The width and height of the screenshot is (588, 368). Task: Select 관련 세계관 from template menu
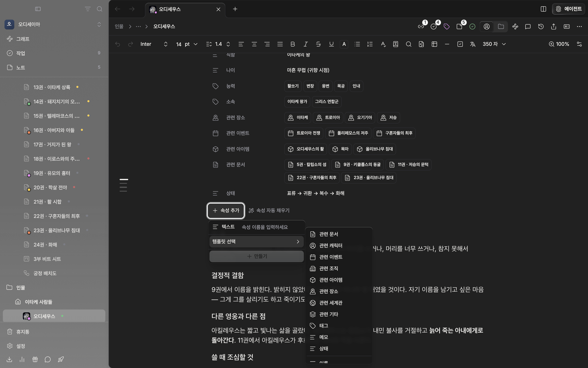tap(339, 303)
